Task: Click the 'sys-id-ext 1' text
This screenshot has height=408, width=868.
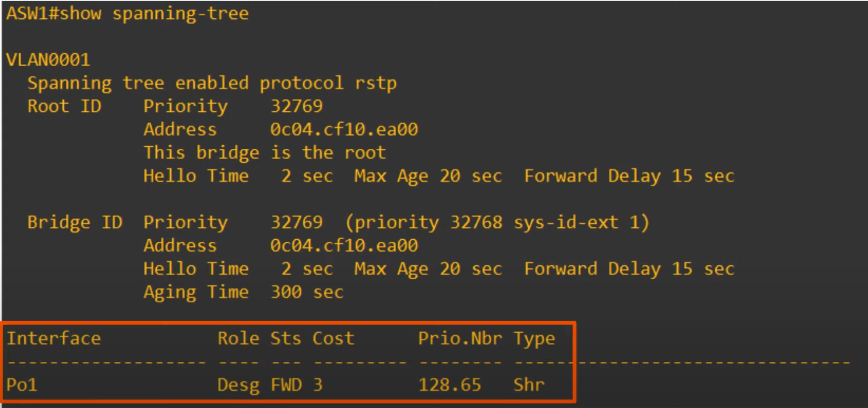Action: (x=581, y=222)
